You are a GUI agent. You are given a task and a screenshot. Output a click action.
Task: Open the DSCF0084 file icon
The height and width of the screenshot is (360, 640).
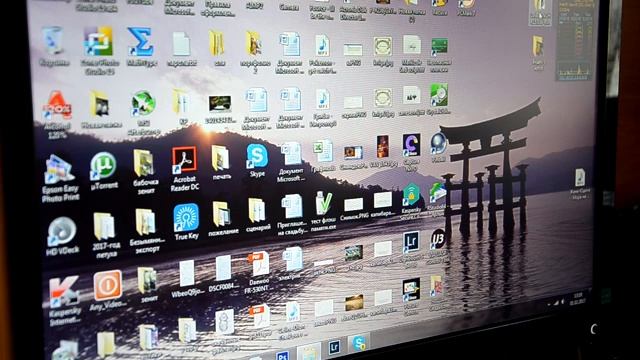(223, 268)
